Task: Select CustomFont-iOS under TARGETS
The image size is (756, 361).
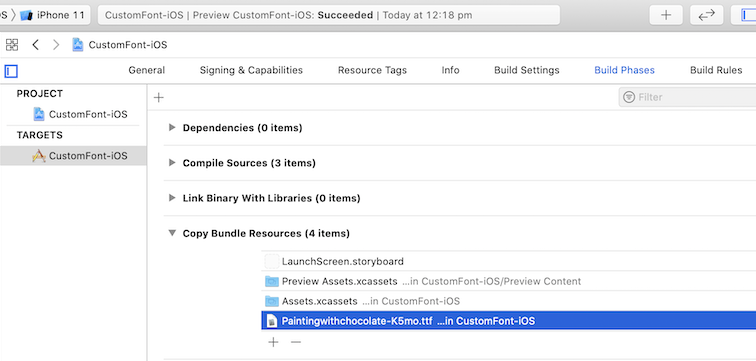Action: 73,156
